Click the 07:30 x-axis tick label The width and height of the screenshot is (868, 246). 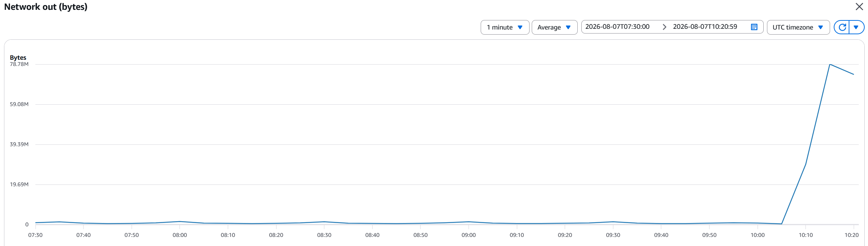pos(35,235)
